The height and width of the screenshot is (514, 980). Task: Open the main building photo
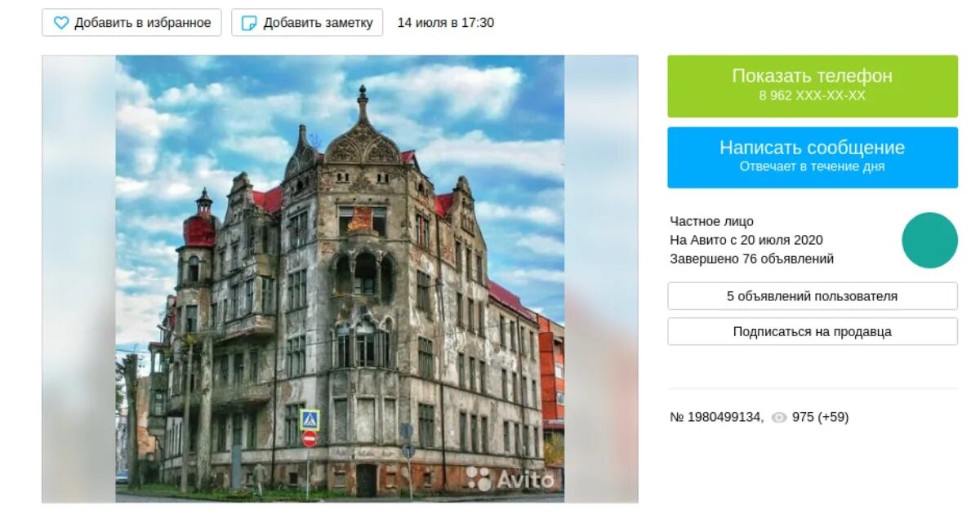[340, 278]
